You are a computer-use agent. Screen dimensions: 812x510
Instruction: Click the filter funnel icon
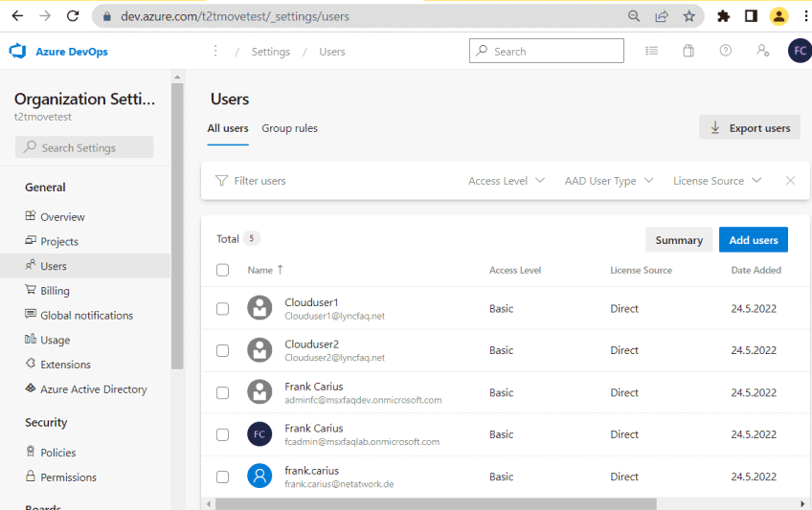tap(221, 181)
